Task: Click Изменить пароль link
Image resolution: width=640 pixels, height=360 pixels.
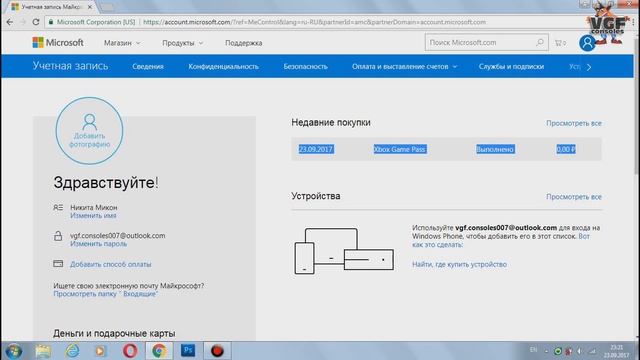Action: pos(98,244)
